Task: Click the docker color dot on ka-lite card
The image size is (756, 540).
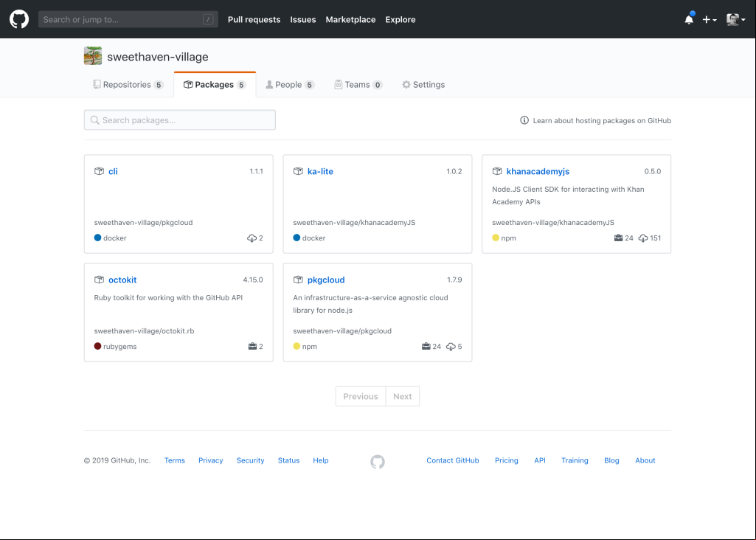Action: pos(296,238)
